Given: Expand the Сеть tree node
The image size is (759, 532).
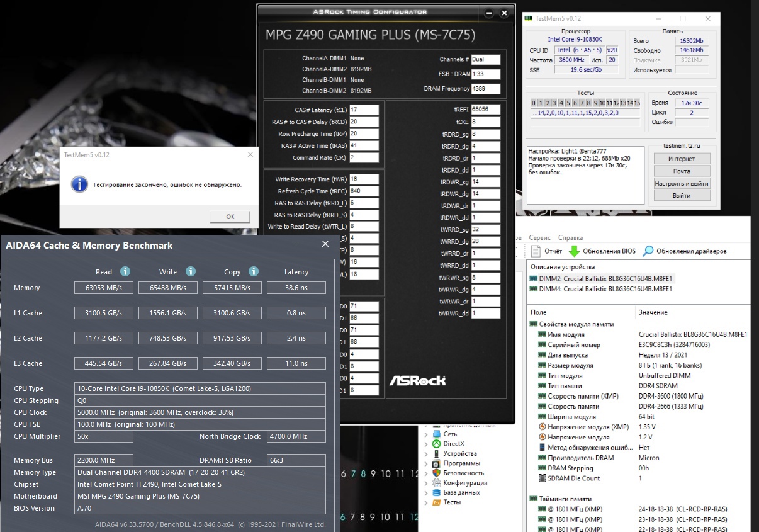Looking at the screenshot, I should [425, 434].
